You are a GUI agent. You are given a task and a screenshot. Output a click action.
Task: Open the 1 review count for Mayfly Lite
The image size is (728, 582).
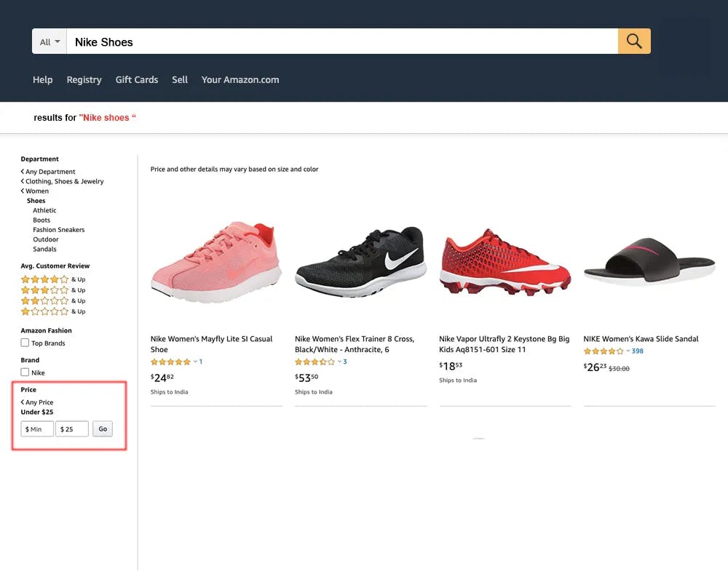(201, 362)
